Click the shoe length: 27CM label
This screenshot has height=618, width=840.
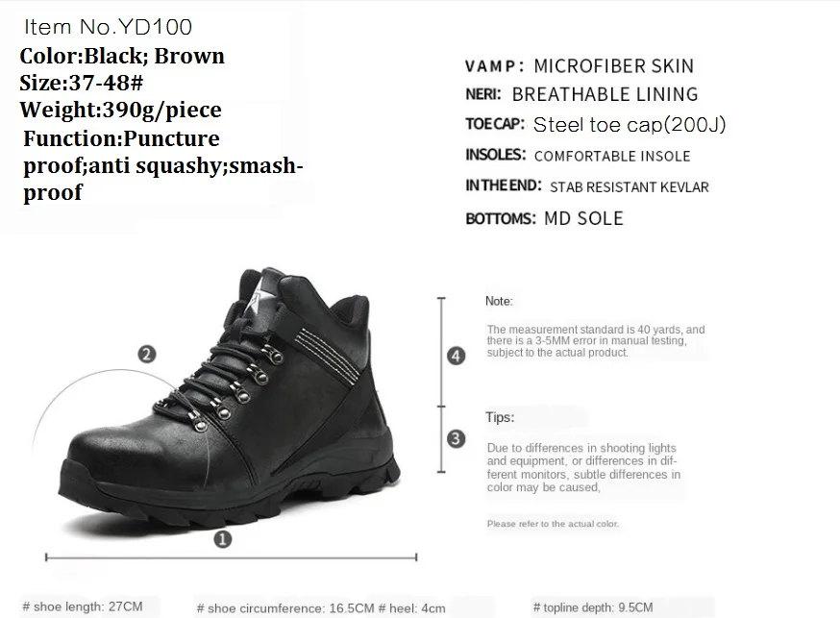pyautogui.click(x=83, y=606)
